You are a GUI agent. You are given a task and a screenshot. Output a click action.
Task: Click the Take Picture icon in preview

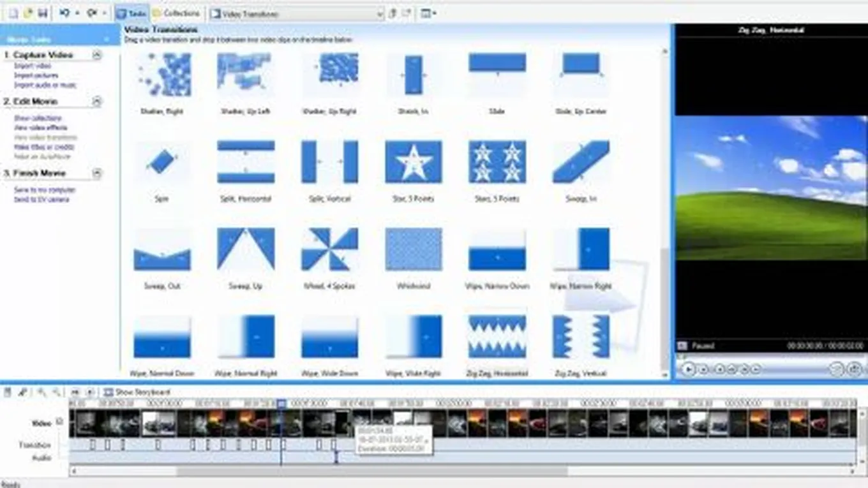point(855,369)
